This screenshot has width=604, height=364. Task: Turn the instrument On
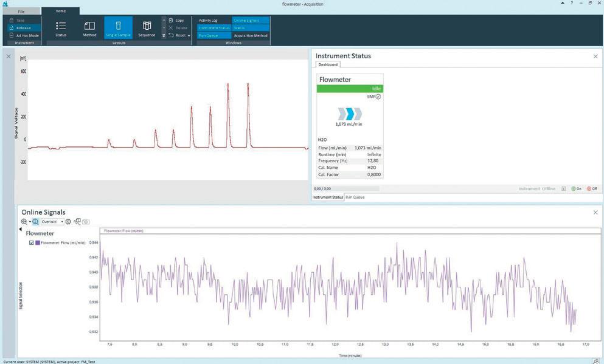[576, 188]
